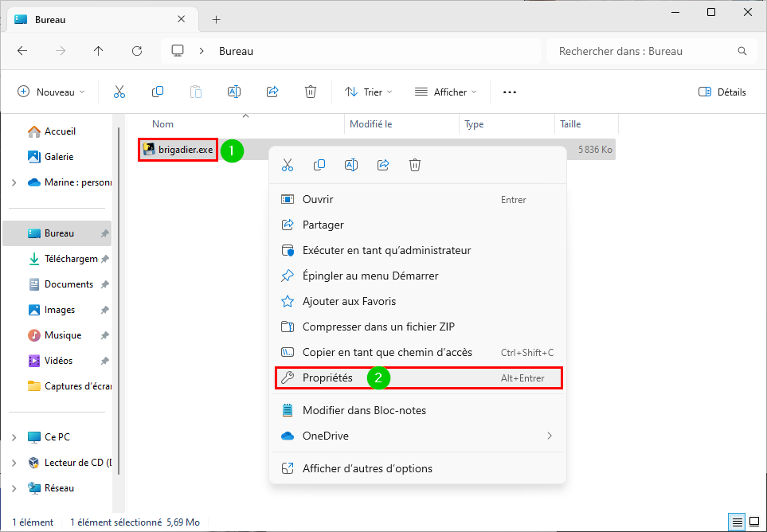Expand the Réseau tree node
The width and height of the screenshot is (767, 532).
point(14,488)
